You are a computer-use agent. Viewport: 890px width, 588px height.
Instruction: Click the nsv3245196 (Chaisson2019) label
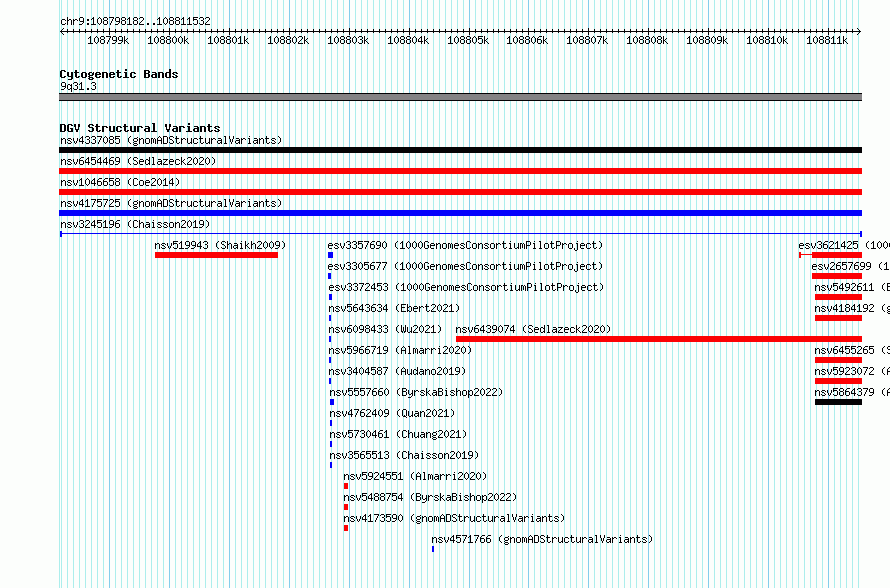[135, 224]
